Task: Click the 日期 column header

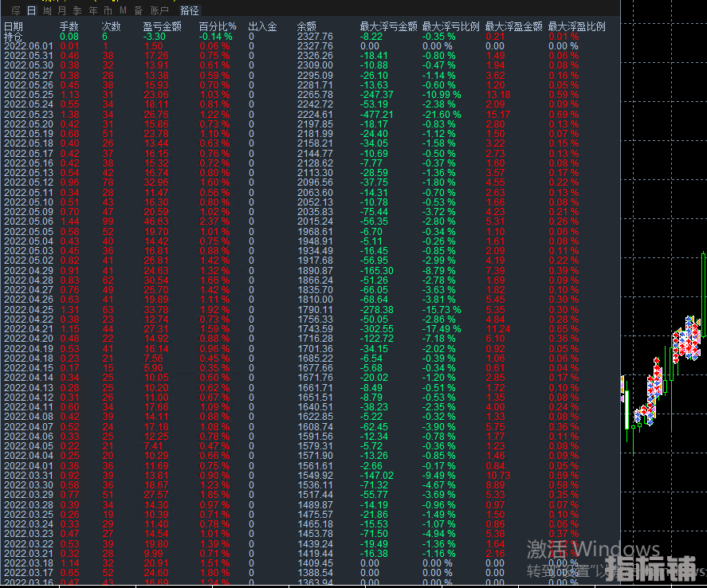Action: 14,27
